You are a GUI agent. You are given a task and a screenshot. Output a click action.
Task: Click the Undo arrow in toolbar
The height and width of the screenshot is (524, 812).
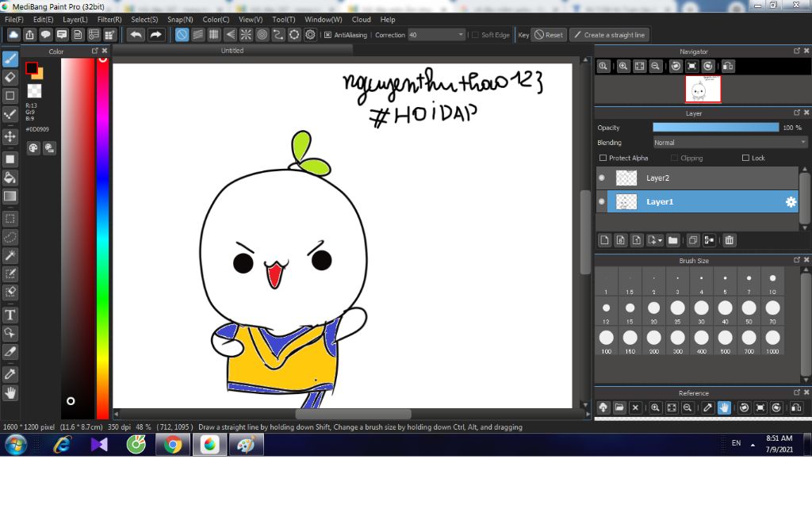[136, 35]
